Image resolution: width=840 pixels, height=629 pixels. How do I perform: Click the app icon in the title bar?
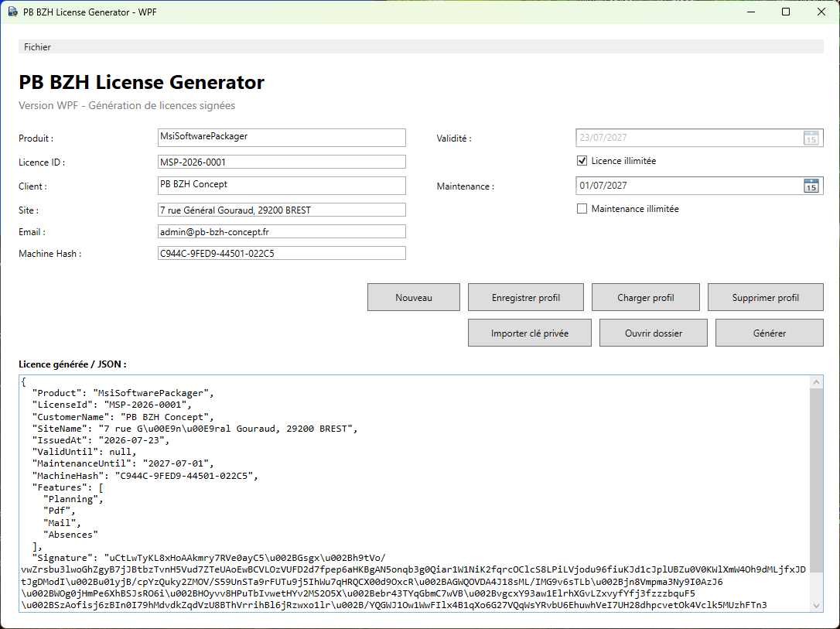click(12, 12)
